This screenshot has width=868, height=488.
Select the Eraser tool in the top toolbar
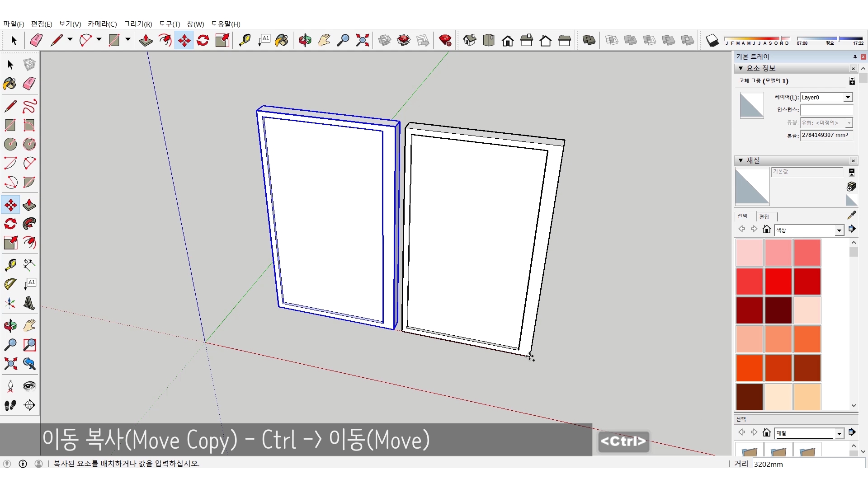[36, 40]
